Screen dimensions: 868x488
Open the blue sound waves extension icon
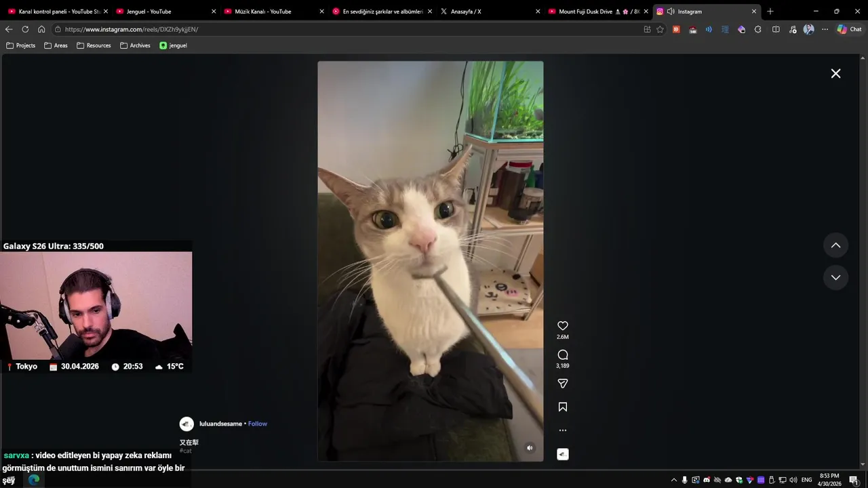click(x=709, y=29)
